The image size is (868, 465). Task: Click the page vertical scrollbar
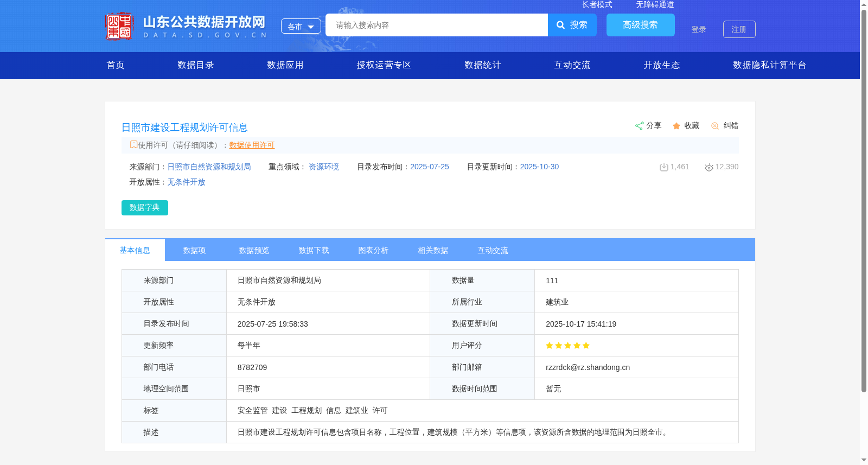tap(864, 201)
